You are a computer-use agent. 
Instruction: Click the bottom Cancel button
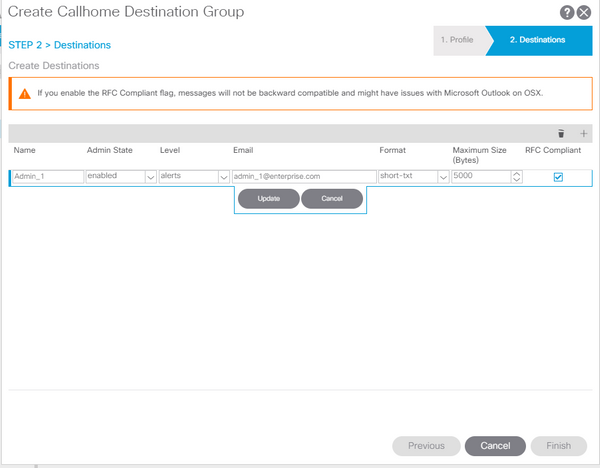[495, 446]
